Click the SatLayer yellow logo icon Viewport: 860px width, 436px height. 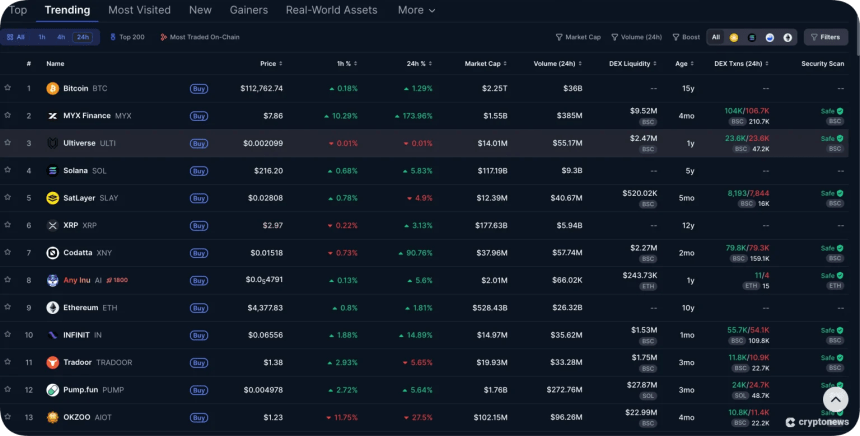tap(53, 198)
